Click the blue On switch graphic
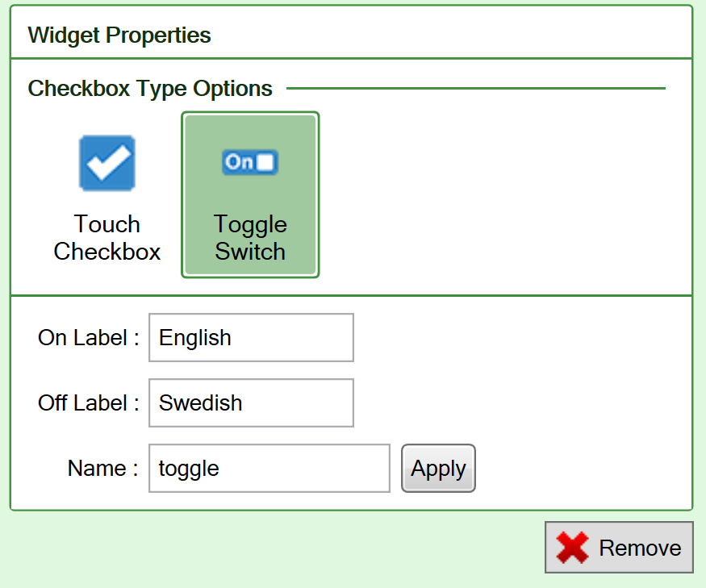This screenshot has width=706, height=588. pos(250,161)
